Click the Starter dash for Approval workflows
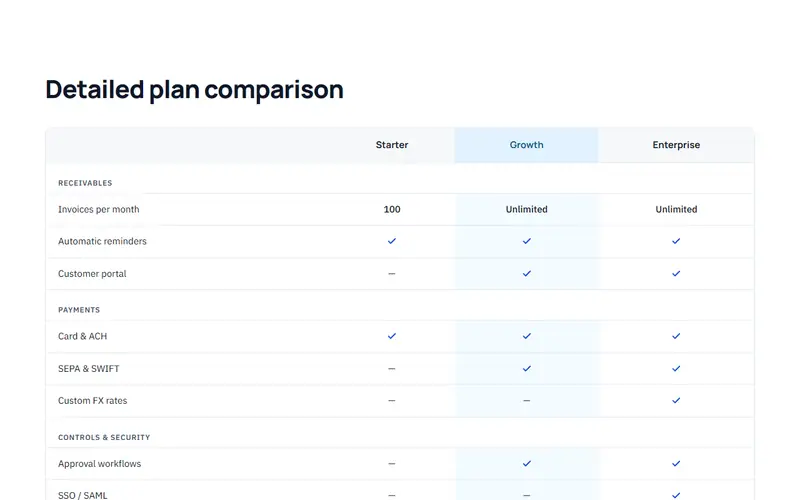800x500 pixels. click(391, 463)
